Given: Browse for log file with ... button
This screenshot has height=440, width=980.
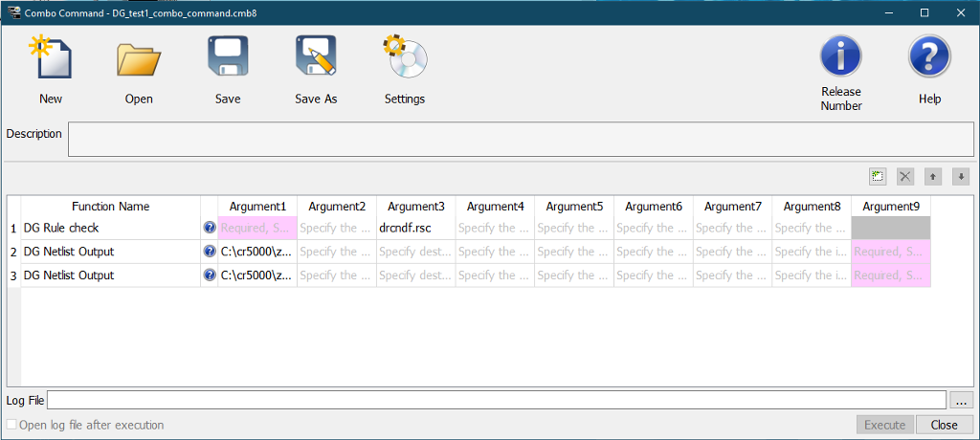Looking at the screenshot, I should click(961, 400).
